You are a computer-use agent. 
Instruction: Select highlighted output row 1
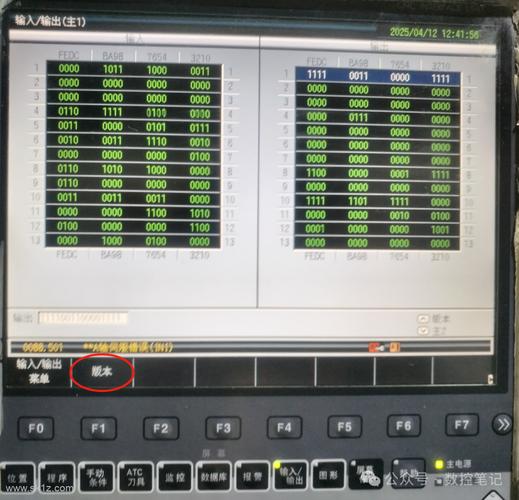[378, 76]
